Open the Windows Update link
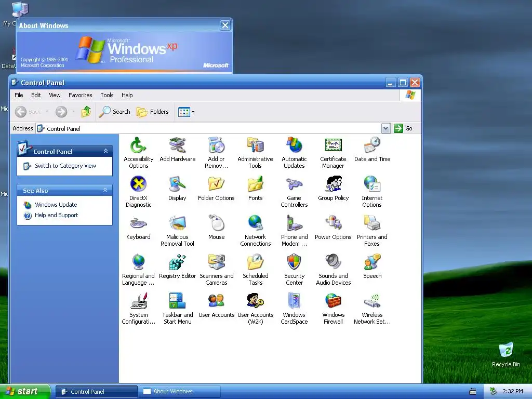 tap(56, 205)
